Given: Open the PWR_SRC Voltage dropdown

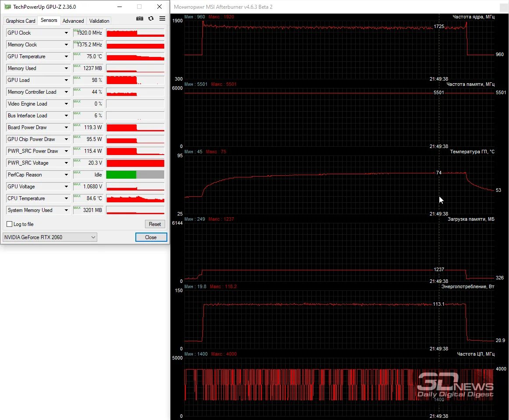Looking at the screenshot, I should pyautogui.click(x=66, y=163).
